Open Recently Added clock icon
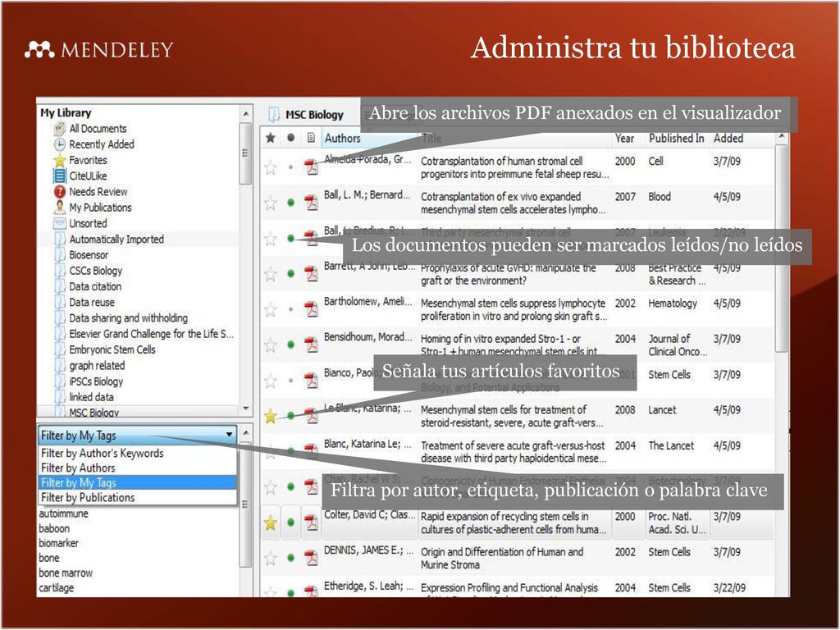840x630 pixels. 59,144
